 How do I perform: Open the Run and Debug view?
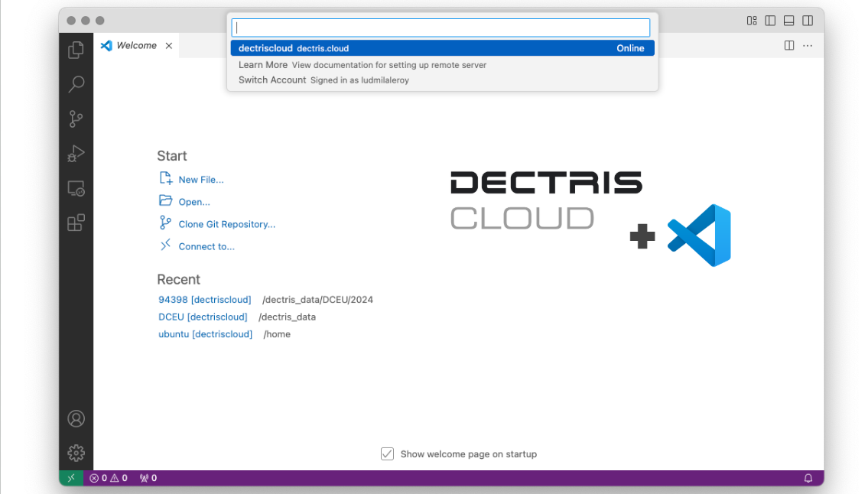click(x=76, y=154)
